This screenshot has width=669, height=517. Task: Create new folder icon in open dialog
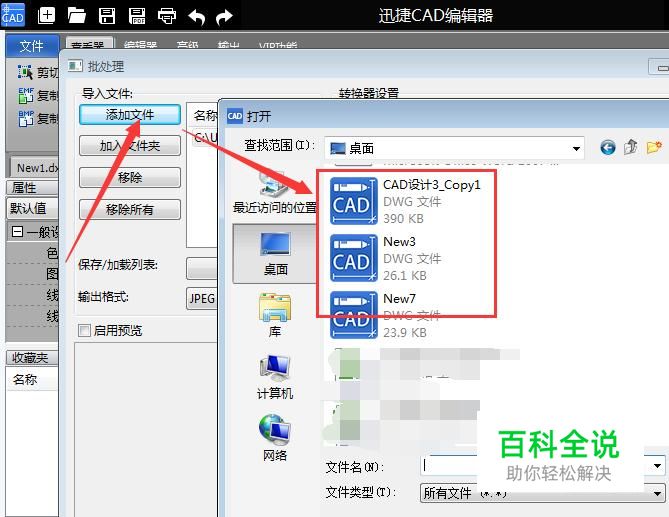[x=654, y=147]
